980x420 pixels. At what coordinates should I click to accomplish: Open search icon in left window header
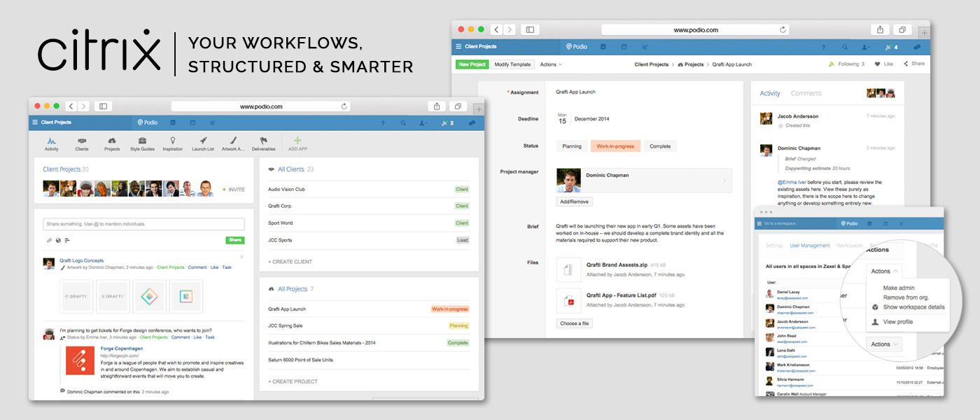(x=403, y=122)
